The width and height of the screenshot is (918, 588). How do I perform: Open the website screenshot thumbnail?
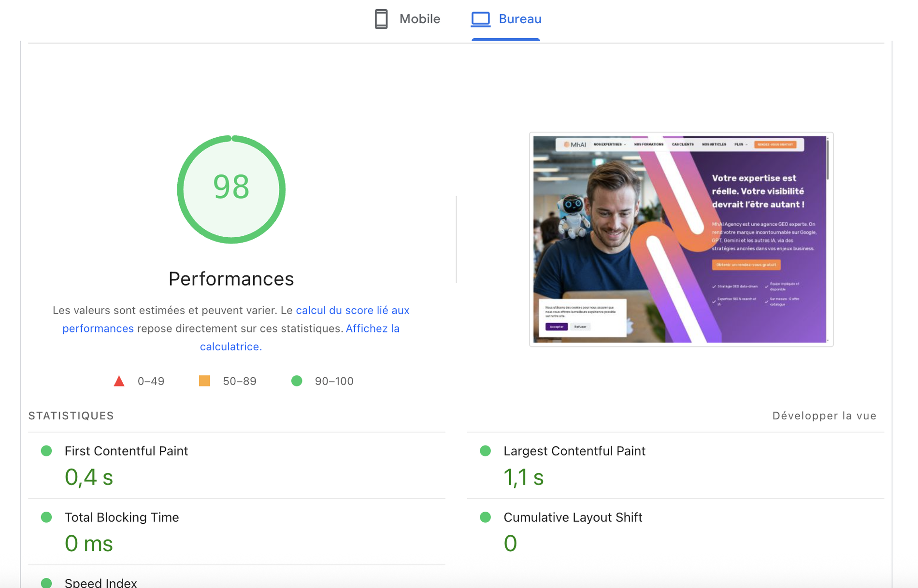(x=681, y=239)
